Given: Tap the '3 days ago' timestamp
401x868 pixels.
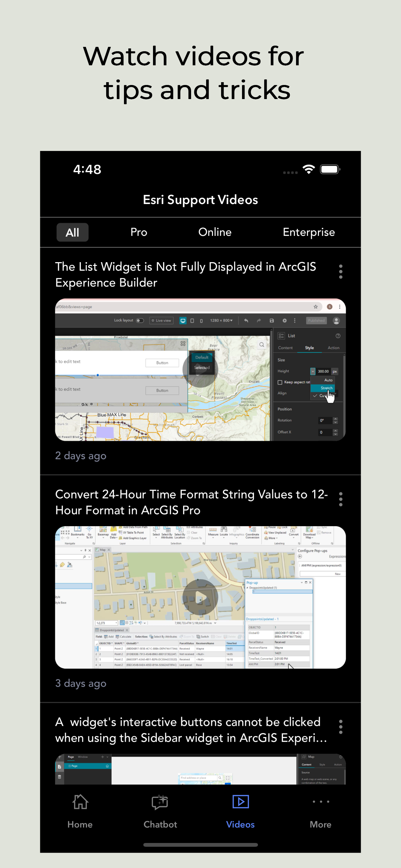Looking at the screenshot, I should pyautogui.click(x=81, y=683).
